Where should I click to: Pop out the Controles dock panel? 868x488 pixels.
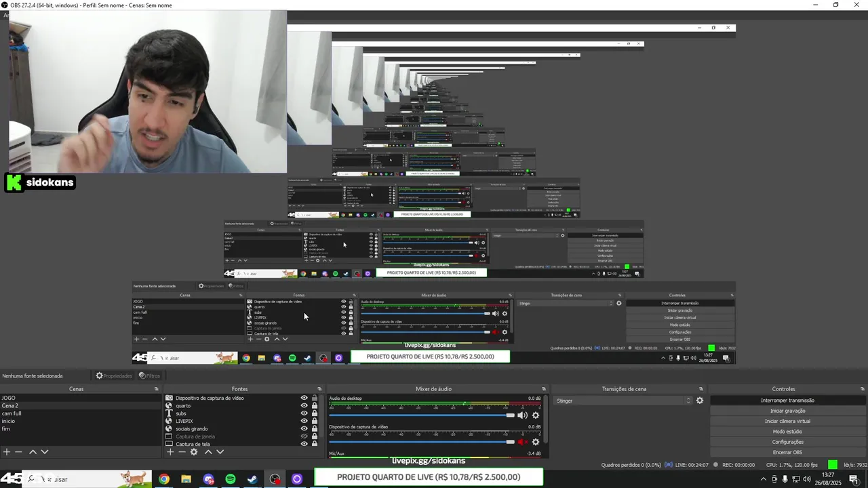point(863,389)
